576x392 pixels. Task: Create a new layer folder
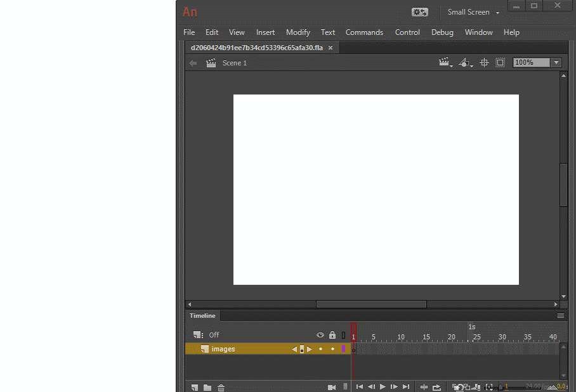coord(207,387)
